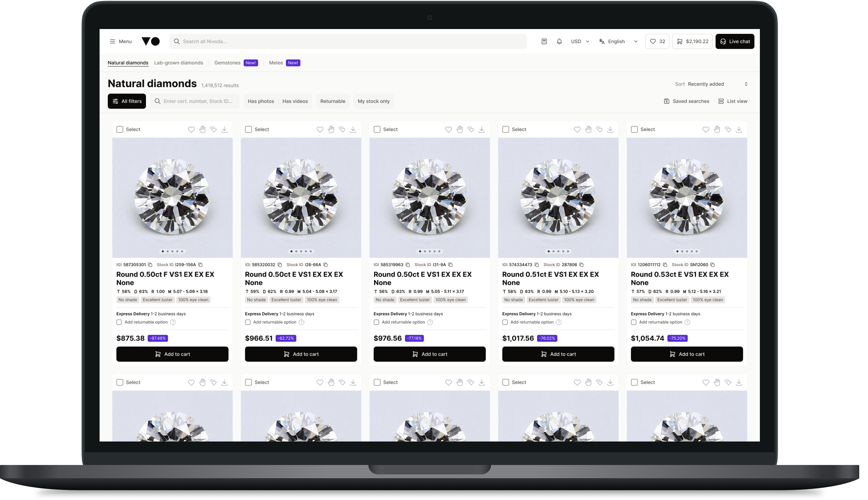This screenshot has height=500, width=868.
Task: Favorite the 587305301 diamond with heart icon
Action: 191,129
